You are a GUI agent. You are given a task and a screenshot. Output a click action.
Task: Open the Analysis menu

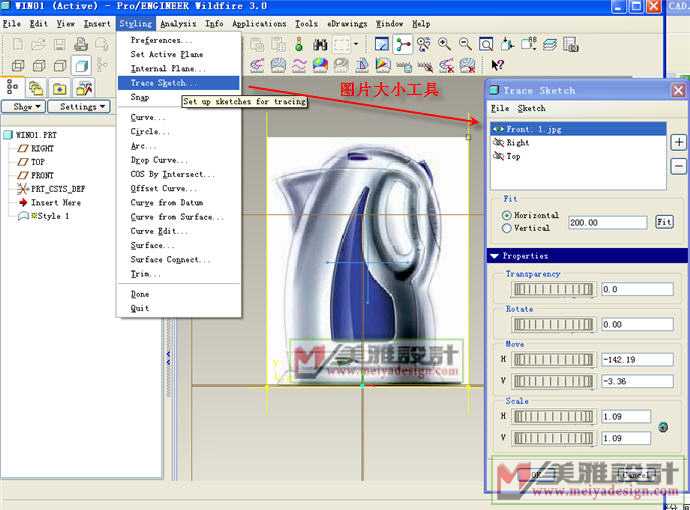pos(178,23)
